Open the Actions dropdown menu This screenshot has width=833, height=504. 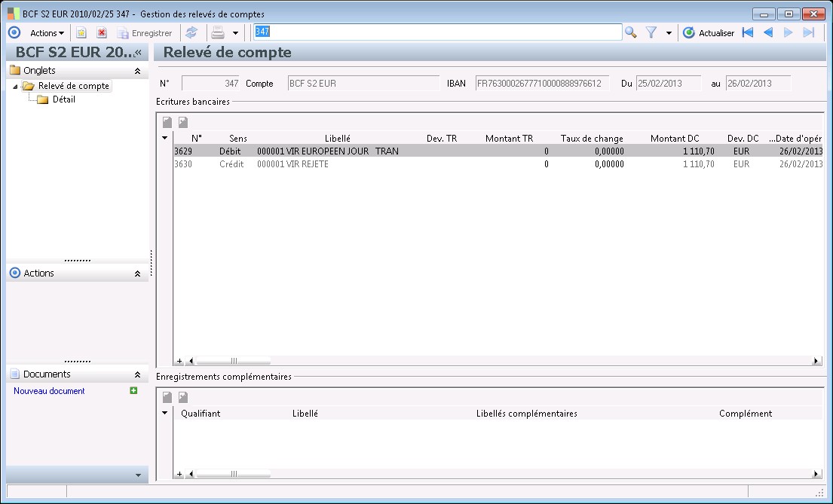tap(47, 32)
